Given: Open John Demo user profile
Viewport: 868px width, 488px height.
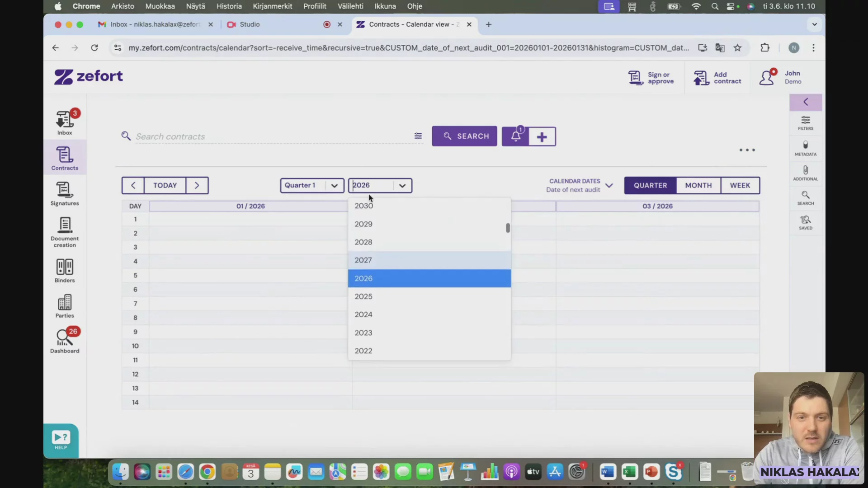Looking at the screenshot, I should pyautogui.click(x=781, y=77).
